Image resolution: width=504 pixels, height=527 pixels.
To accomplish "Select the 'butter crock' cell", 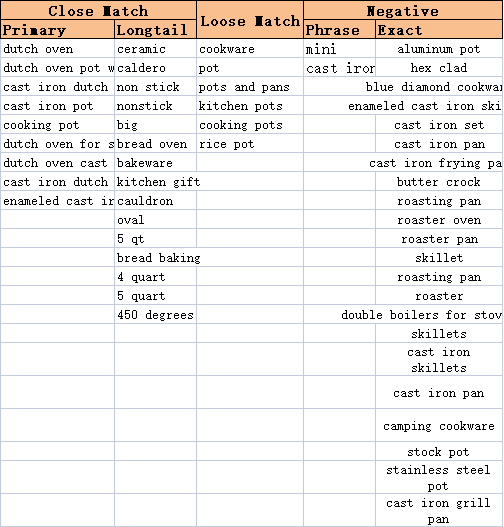I will point(439,182).
